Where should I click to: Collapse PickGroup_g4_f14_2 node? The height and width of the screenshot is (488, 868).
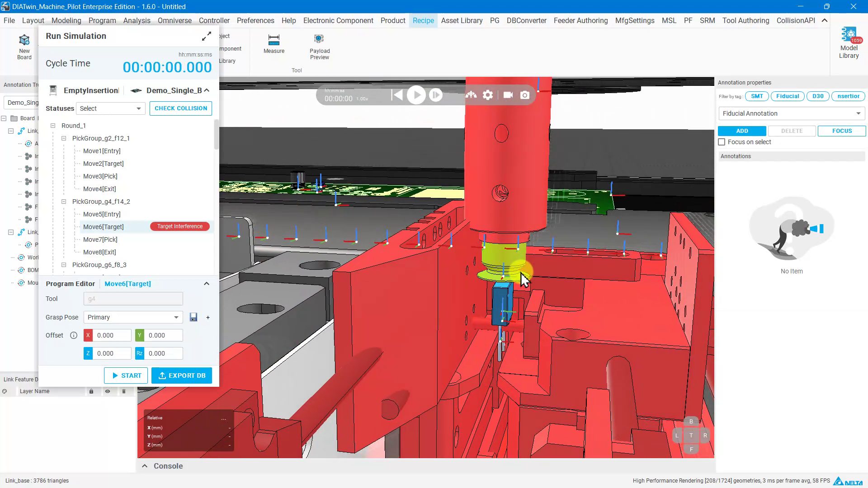tap(64, 202)
